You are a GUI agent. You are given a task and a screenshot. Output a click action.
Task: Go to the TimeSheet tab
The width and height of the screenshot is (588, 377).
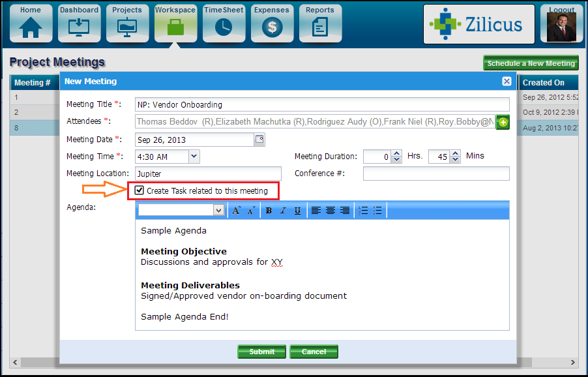click(x=224, y=23)
